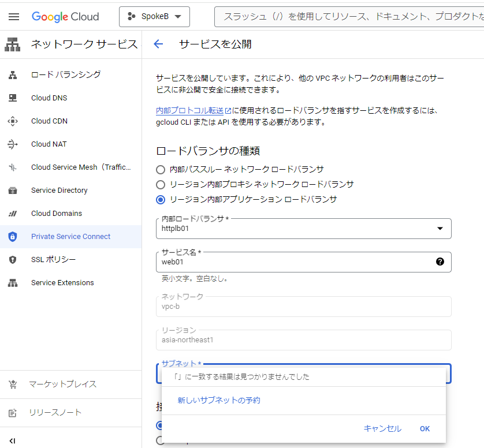
Task: Expand the 内部ロードバランサ httplb01 dropdown
Action: [440, 229]
